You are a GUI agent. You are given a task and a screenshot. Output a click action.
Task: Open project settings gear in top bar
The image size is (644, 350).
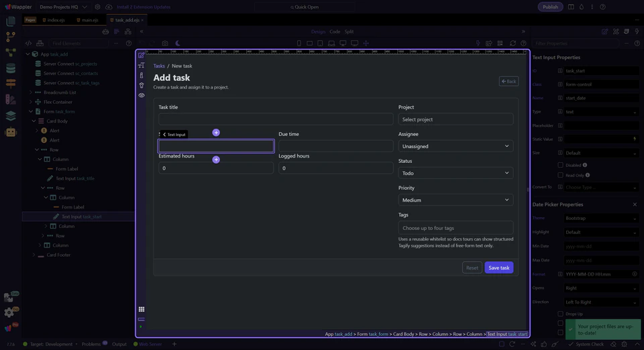coord(97,7)
